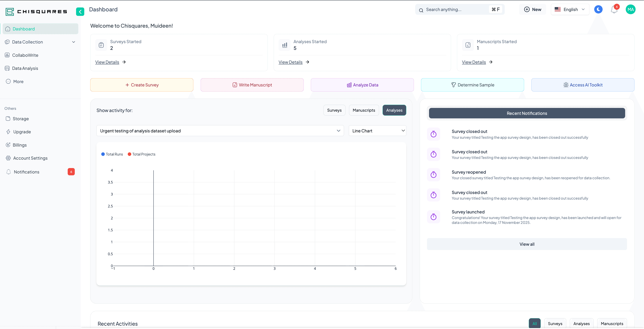Image resolution: width=644 pixels, height=329 pixels.
Task: Click the Data Analysis sidebar icon
Action: click(7, 68)
